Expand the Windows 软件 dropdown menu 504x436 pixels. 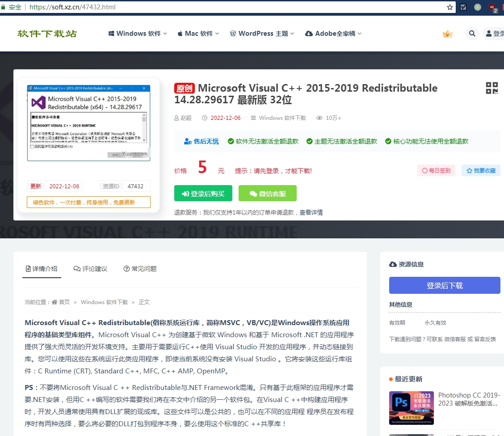(138, 34)
